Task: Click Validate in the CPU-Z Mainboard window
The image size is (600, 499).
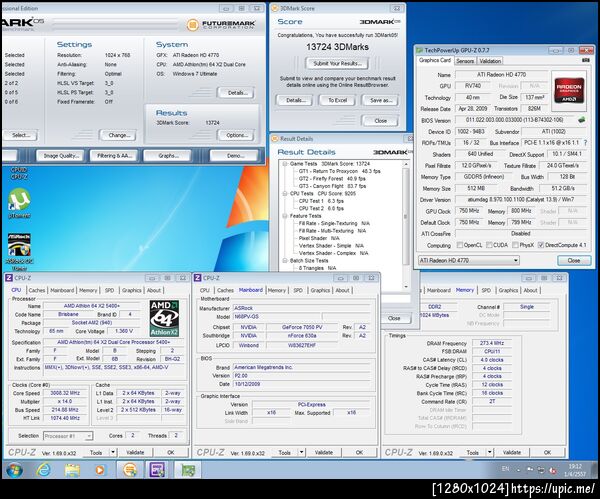Action: (323, 452)
